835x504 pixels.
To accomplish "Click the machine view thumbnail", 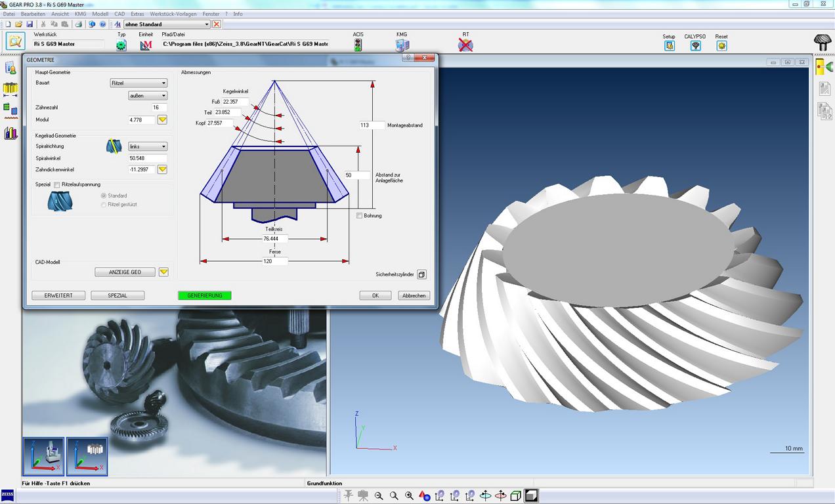I will 44,456.
